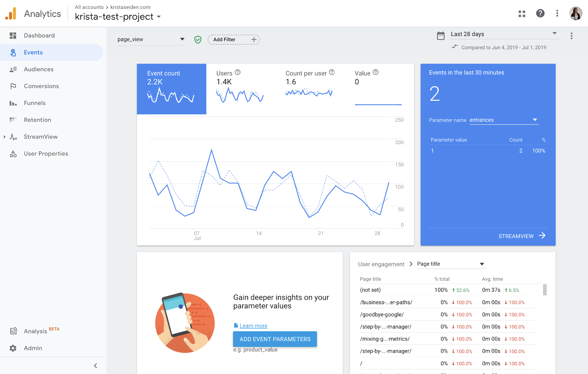Image resolution: width=588 pixels, height=374 pixels.
Task: Click the StreamView pulse icon
Action: (x=13, y=137)
